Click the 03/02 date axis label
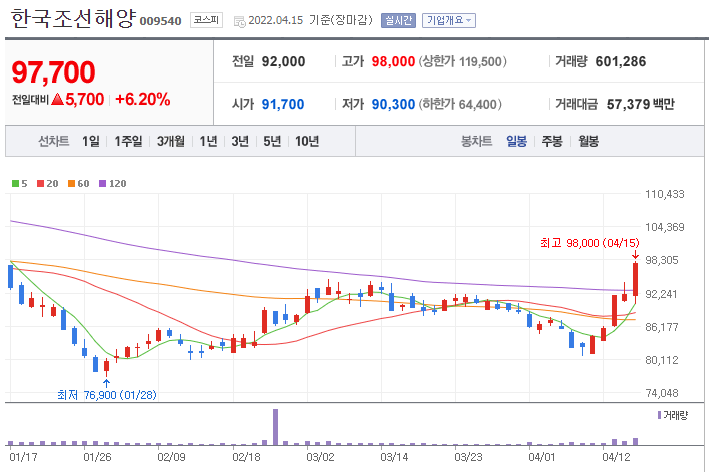Viewport: 709px width, 472px height. (320, 457)
